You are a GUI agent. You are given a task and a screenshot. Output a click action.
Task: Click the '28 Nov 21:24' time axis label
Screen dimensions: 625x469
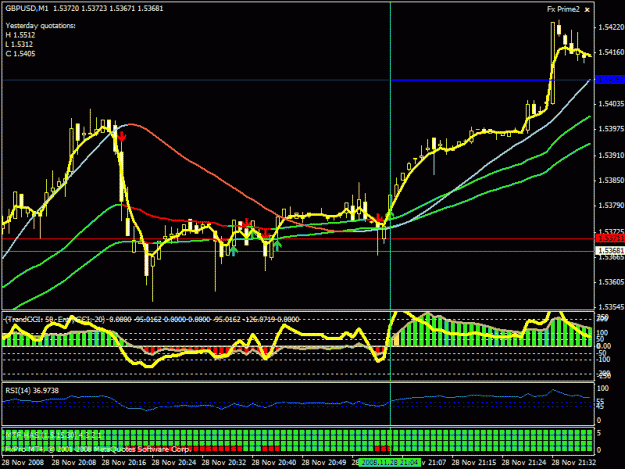pyautogui.click(x=524, y=462)
